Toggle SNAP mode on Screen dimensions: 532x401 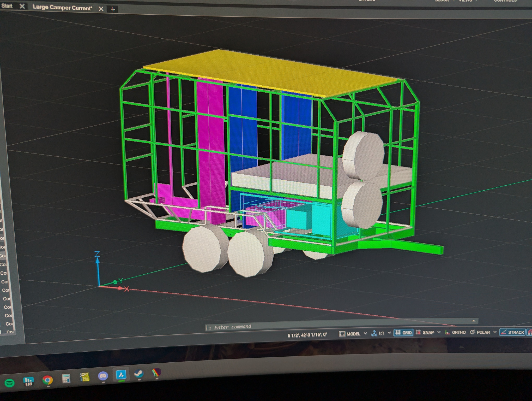coord(425,332)
